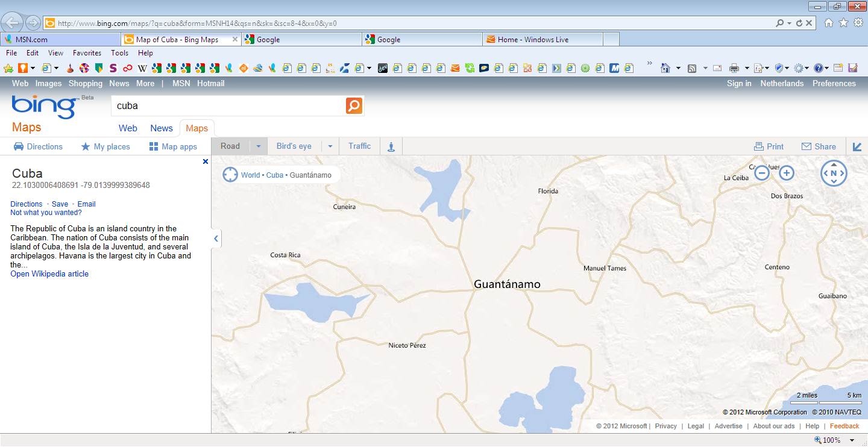This screenshot has width=868, height=447.
Task: Click 'Not what you wanted?' link
Action: [x=46, y=213]
